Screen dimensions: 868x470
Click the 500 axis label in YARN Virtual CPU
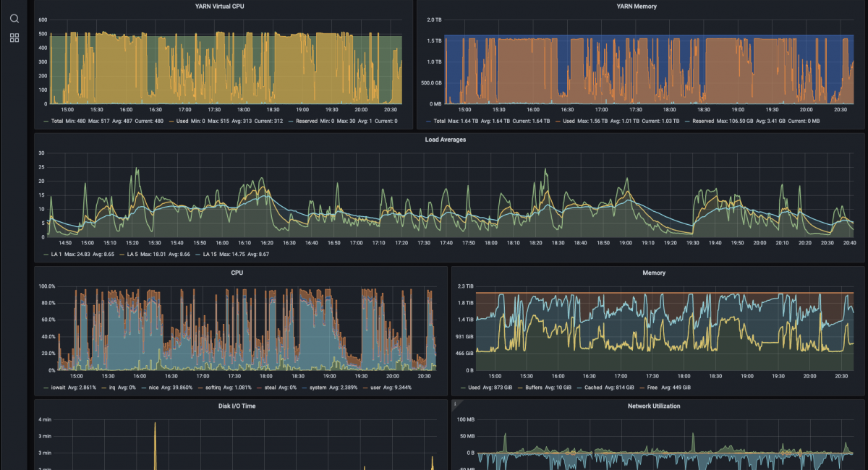pos(43,34)
